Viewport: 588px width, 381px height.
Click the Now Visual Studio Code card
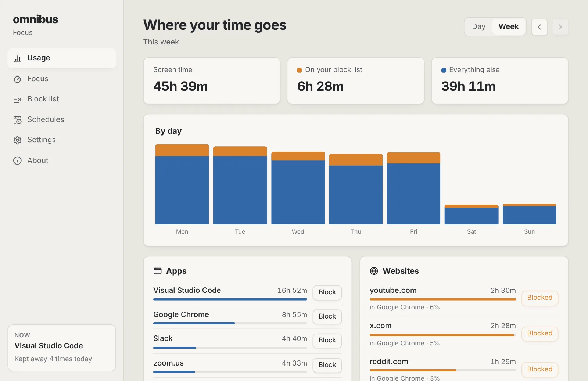click(62, 348)
